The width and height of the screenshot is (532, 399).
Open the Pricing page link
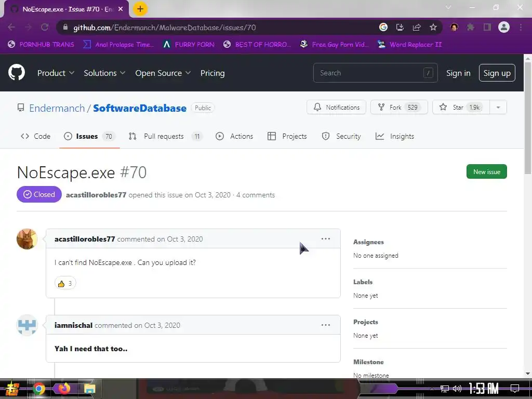(x=212, y=73)
